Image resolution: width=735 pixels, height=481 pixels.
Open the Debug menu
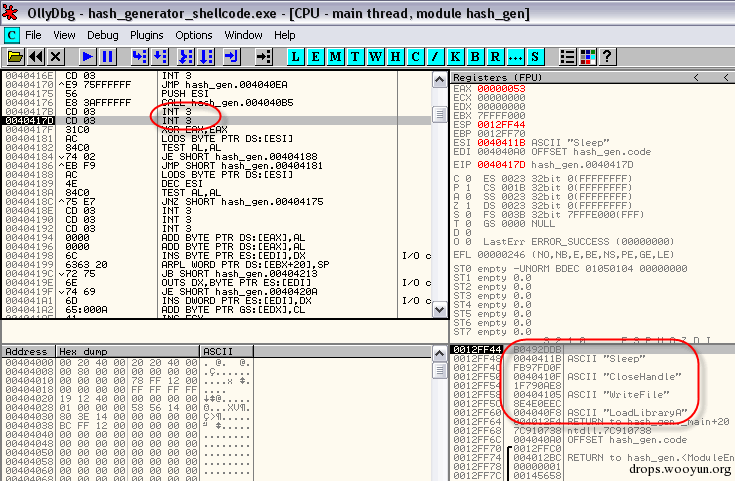tap(103, 35)
